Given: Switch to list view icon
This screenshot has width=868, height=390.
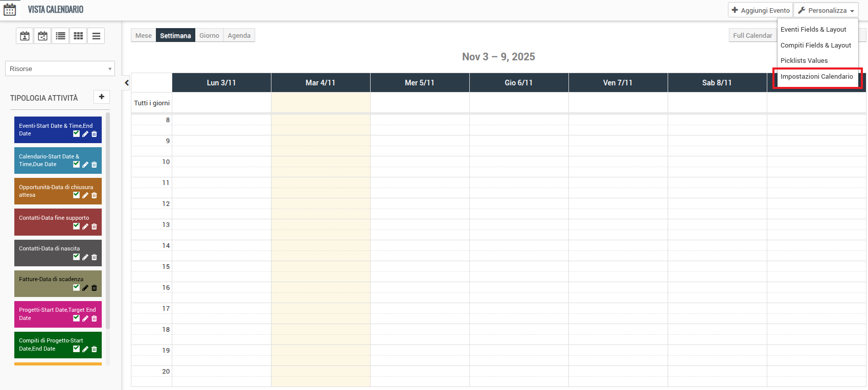Looking at the screenshot, I should coord(60,36).
